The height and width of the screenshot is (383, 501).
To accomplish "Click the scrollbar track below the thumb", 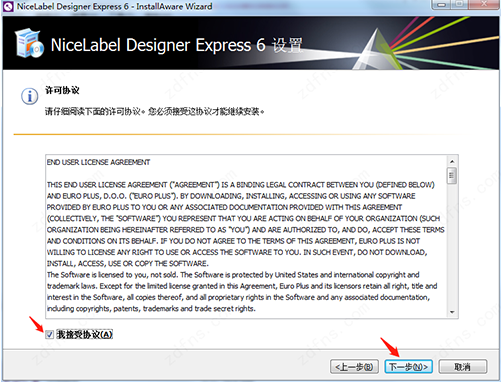I will click(452, 246).
